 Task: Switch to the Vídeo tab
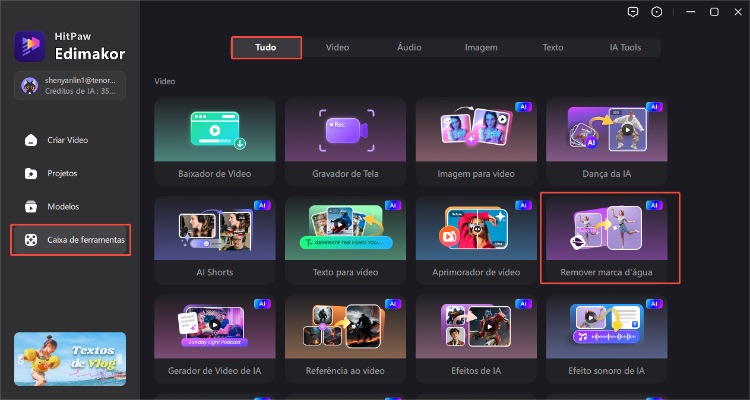(337, 47)
